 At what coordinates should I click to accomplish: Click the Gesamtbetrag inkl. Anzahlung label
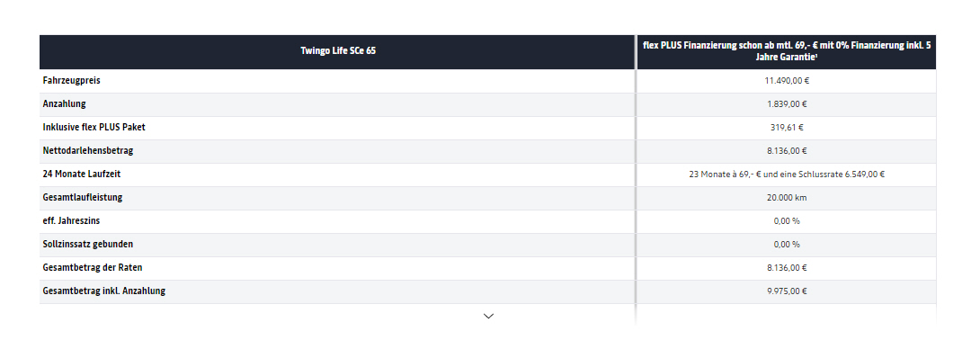point(104,291)
